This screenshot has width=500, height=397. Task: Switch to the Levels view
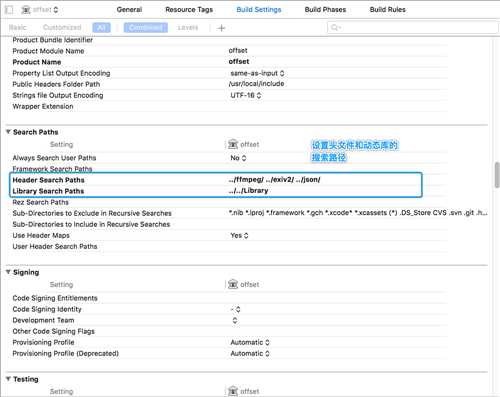[x=188, y=28]
